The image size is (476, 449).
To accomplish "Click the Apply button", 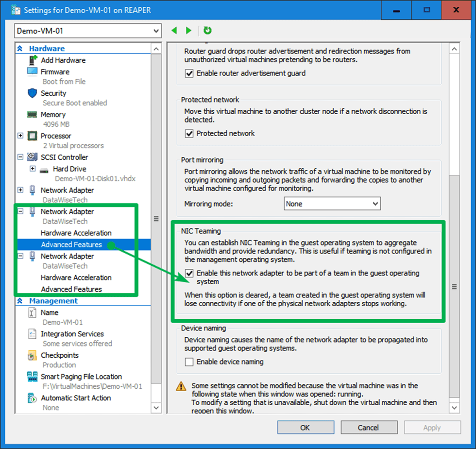I will click(432, 428).
